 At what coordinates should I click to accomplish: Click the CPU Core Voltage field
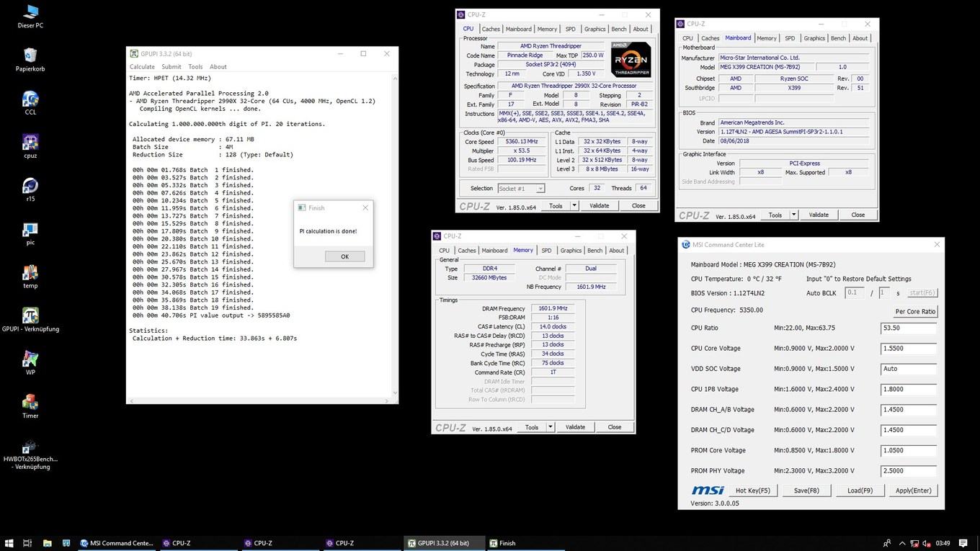pyautogui.click(x=909, y=348)
